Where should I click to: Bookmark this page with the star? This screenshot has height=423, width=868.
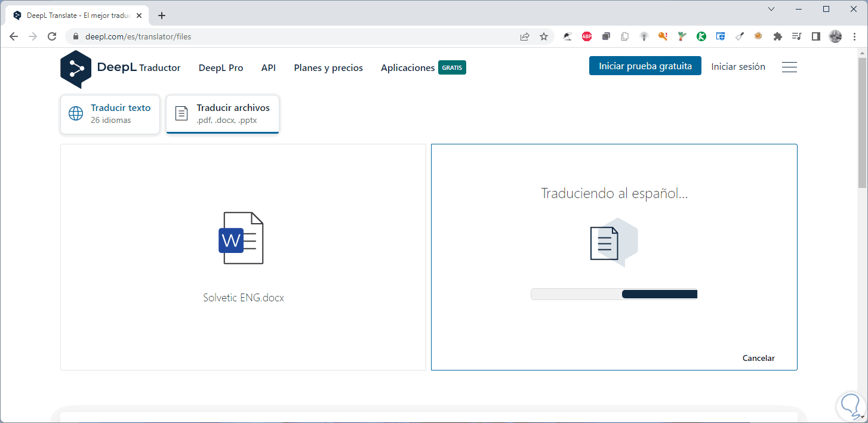click(544, 36)
